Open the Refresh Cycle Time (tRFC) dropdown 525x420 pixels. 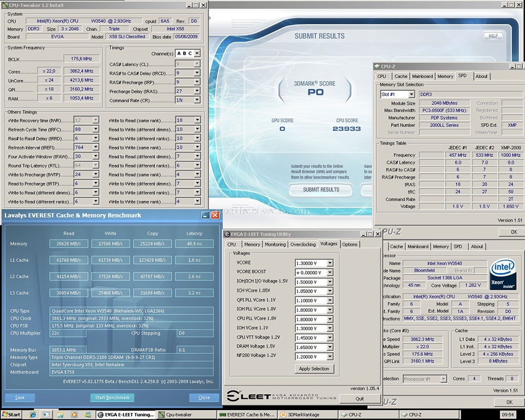click(x=96, y=129)
